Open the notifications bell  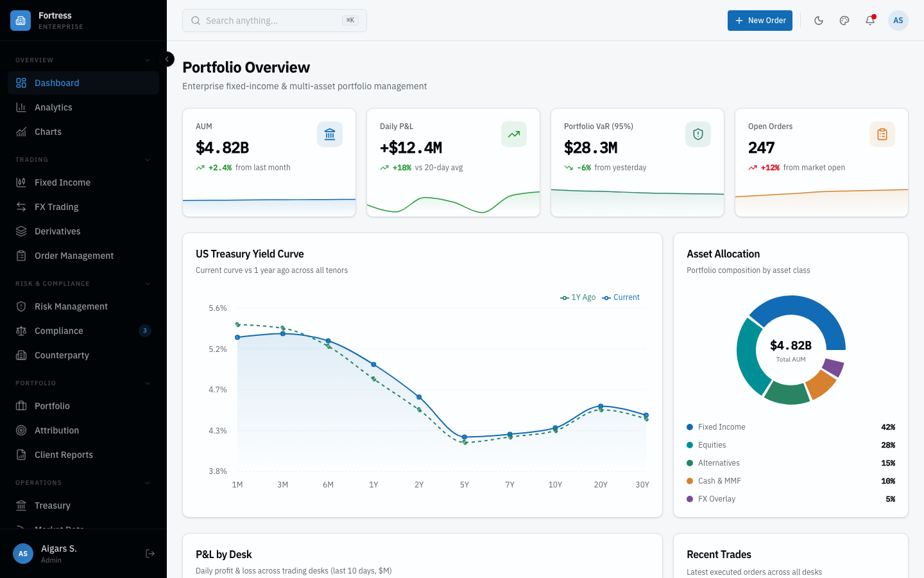pos(869,20)
